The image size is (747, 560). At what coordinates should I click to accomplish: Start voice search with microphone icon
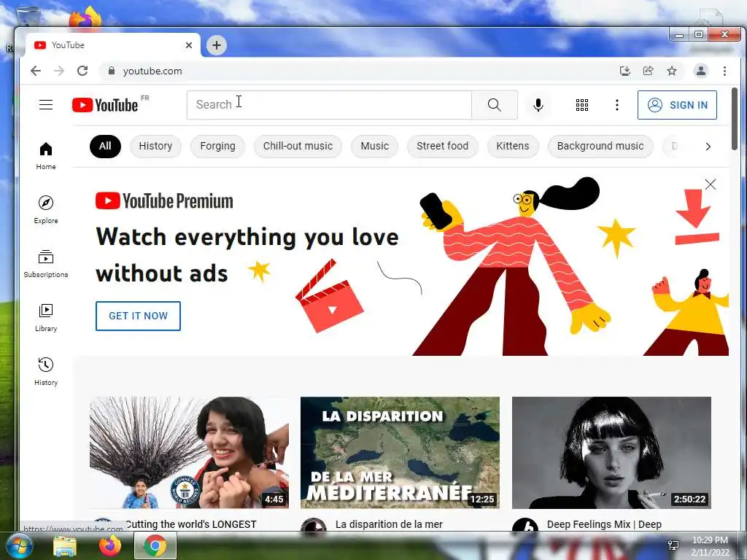pyautogui.click(x=538, y=105)
